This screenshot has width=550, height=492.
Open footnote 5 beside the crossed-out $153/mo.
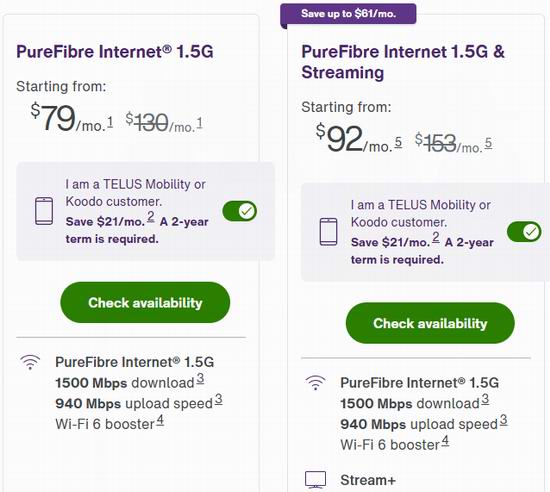[x=488, y=143]
